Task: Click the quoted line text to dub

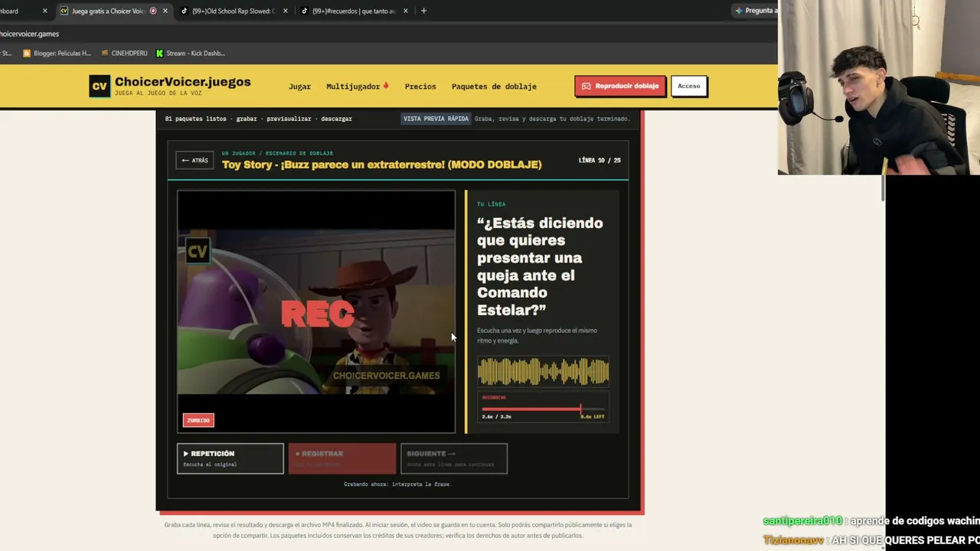Action: click(x=540, y=266)
